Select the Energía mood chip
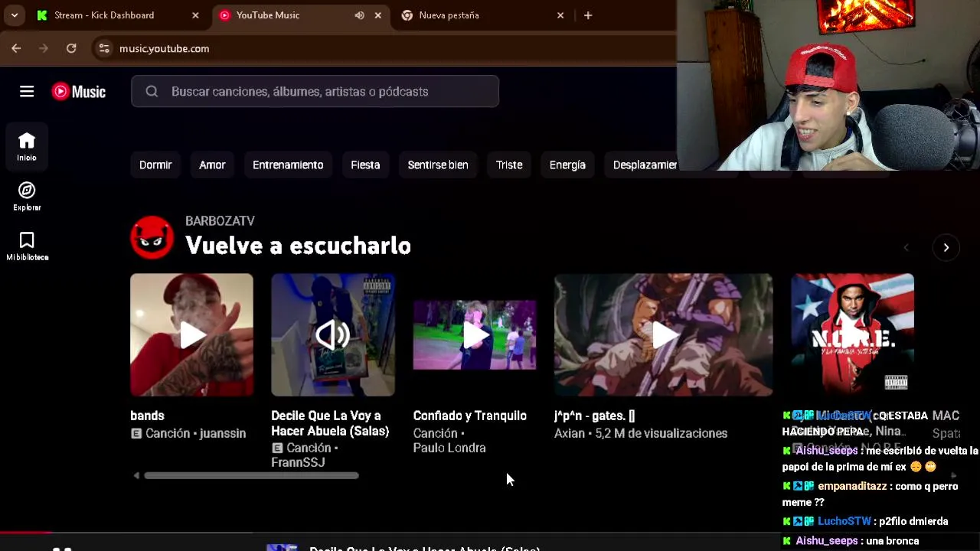Screen dimensions: 980x551 pos(567,165)
